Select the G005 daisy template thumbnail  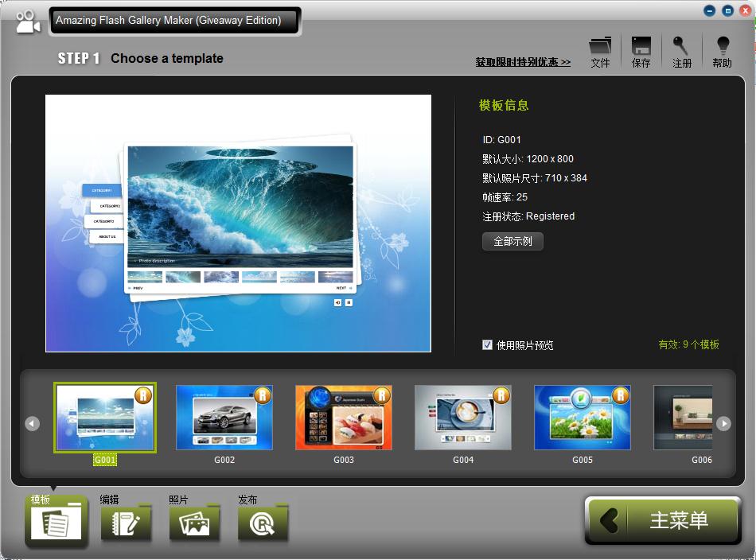583,418
